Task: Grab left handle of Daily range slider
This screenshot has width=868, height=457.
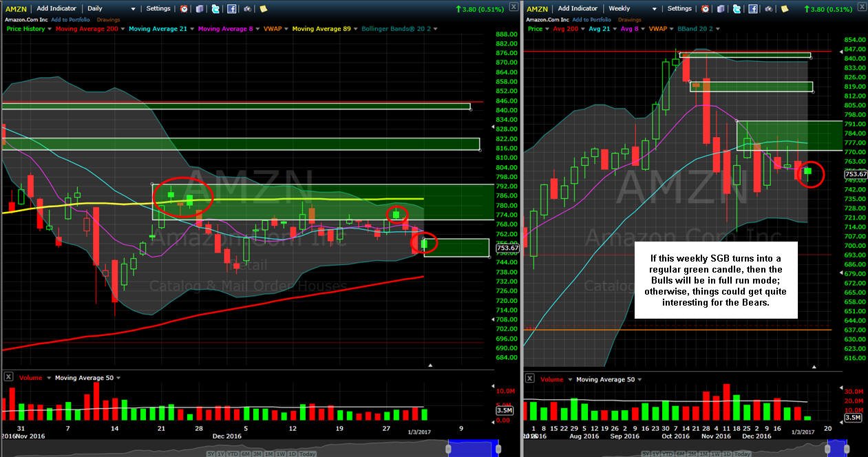Action: (448, 449)
